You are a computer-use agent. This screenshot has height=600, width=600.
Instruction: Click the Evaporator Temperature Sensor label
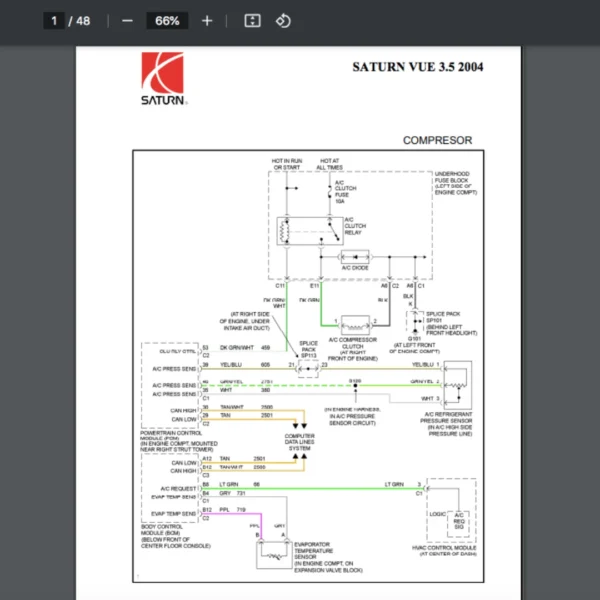tap(320, 554)
